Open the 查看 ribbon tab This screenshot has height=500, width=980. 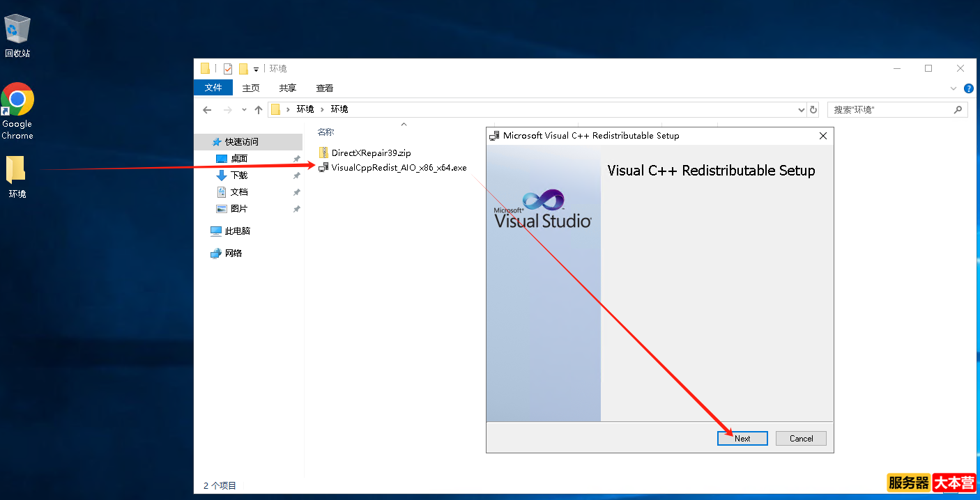pos(325,88)
